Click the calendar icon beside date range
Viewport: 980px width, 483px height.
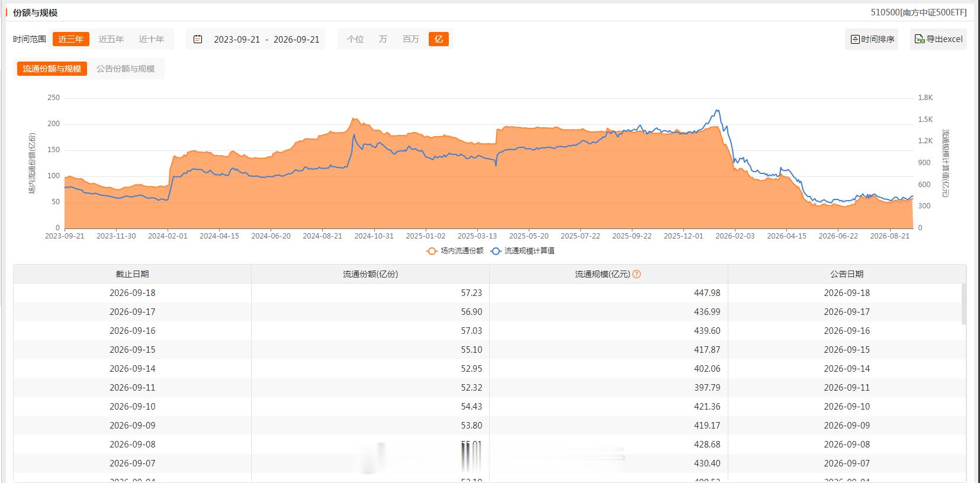198,39
